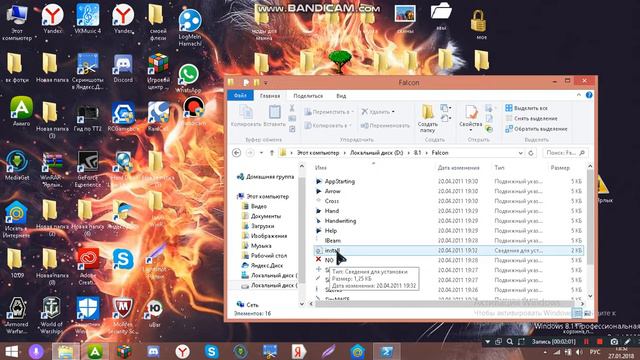Image resolution: width=640 pixels, height=360 pixels.
Task: Collapse the ribbon with the chevron
Action: pos(579,95)
